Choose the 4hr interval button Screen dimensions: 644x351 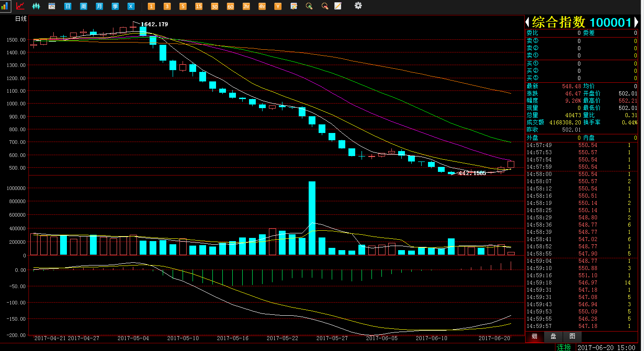click(x=262, y=6)
